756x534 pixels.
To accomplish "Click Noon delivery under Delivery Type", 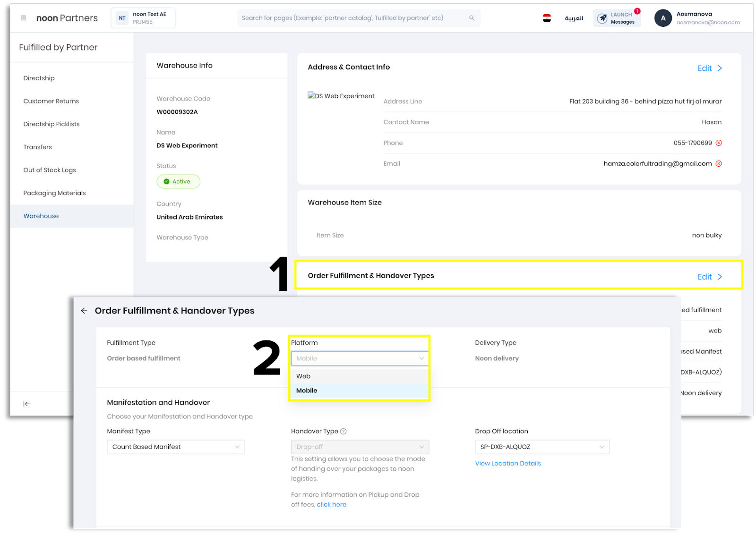I will (497, 359).
